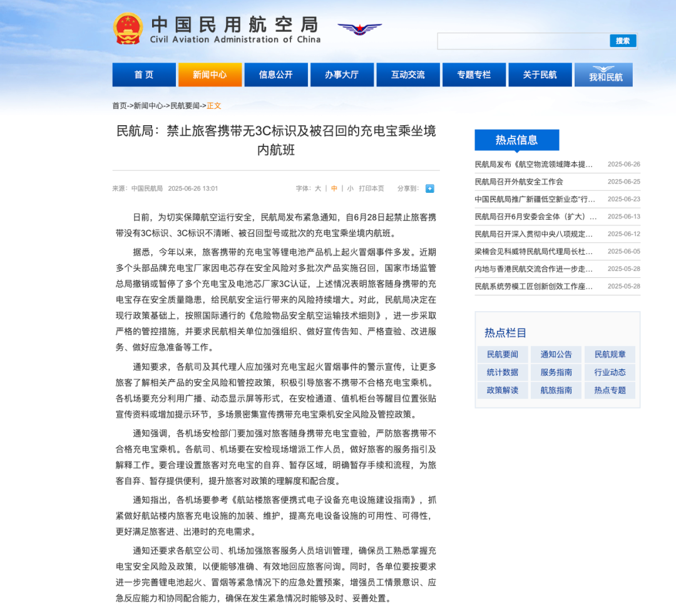Click the date 2025-06-05 in hot list
This screenshot has width=676, height=616.
(624, 251)
